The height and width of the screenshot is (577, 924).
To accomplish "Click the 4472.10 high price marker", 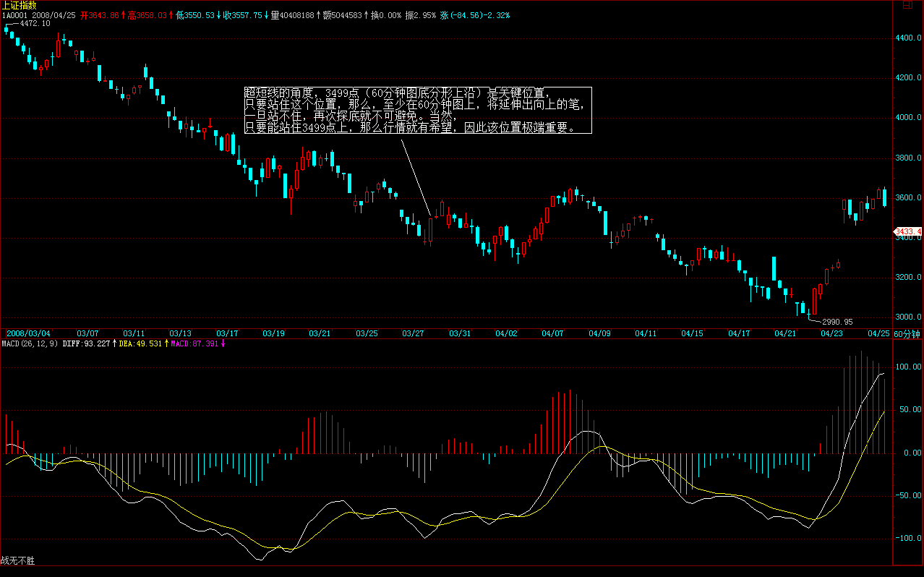I will coord(34,24).
